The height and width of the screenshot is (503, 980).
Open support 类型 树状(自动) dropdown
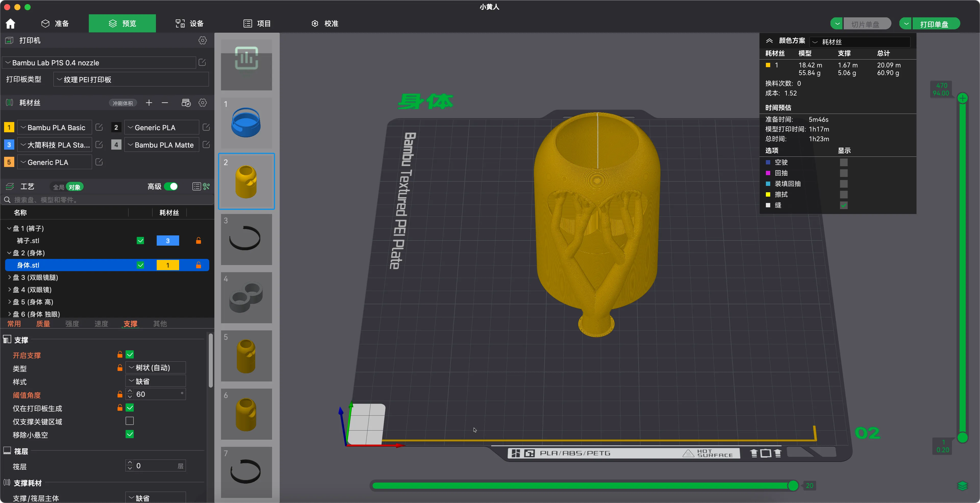pos(156,368)
